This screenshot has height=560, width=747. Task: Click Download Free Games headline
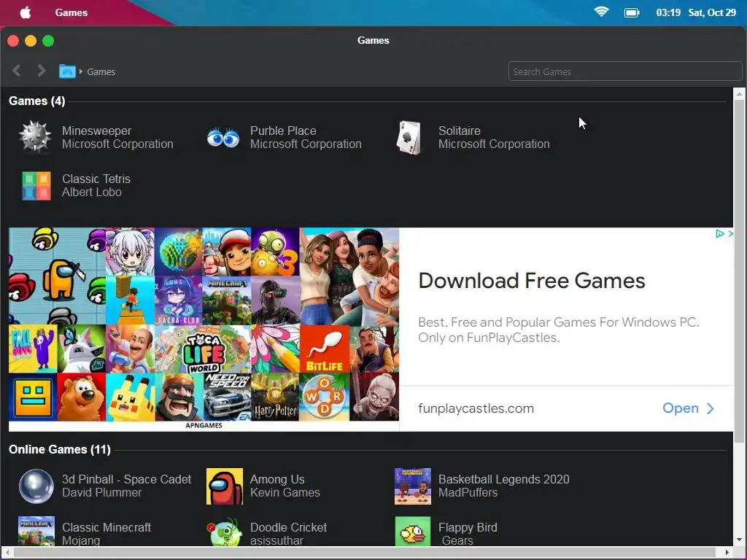pyautogui.click(x=531, y=281)
